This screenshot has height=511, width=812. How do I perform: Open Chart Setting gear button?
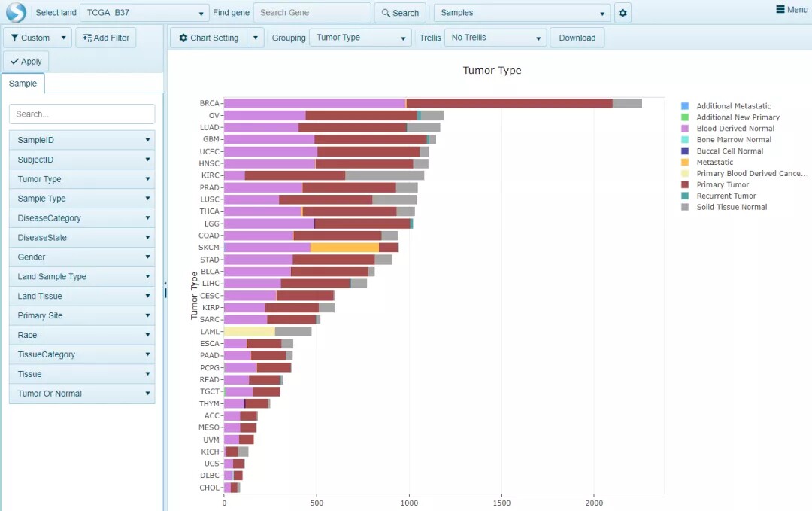pos(209,38)
